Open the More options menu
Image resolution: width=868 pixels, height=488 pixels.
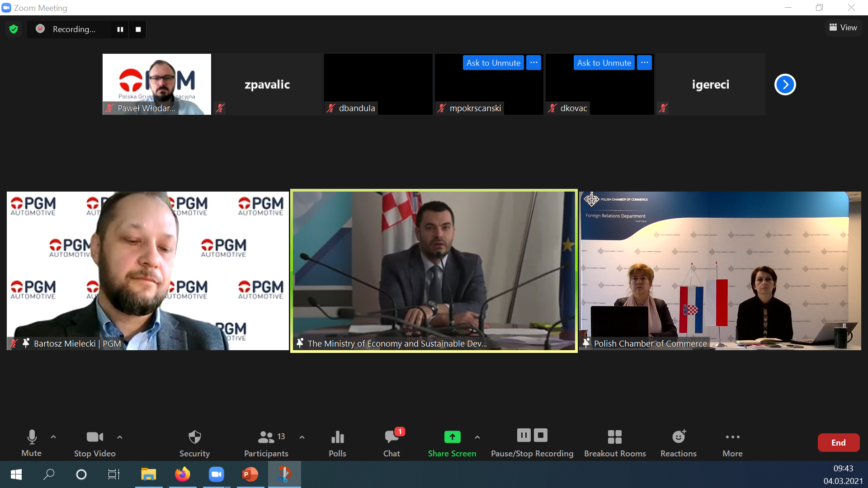point(732,437)
